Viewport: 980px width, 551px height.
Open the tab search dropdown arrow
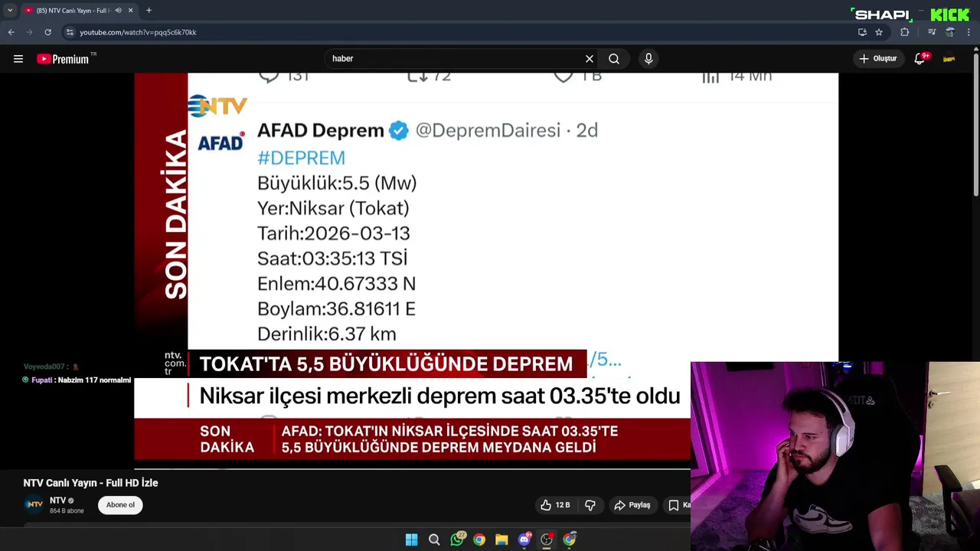pos(9,11)
